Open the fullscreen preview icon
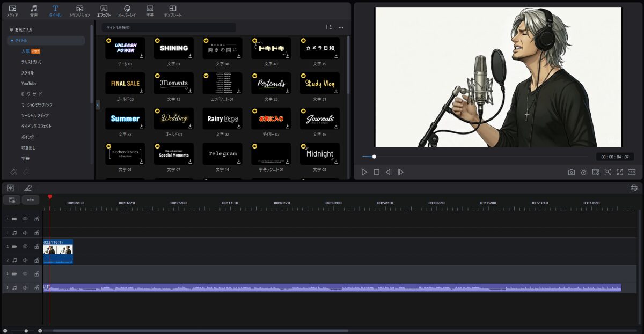The width and height of the screenshot is (644, 334). (620, 172)
